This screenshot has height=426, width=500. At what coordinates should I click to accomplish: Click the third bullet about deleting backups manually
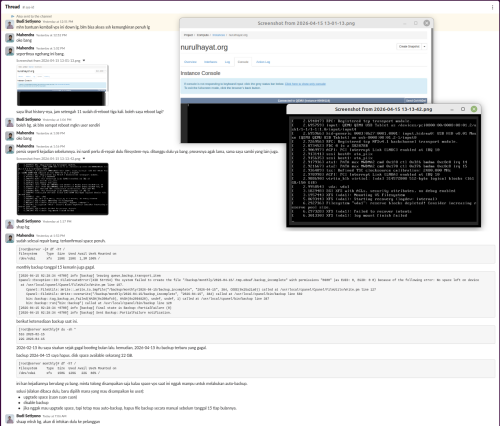130,408
